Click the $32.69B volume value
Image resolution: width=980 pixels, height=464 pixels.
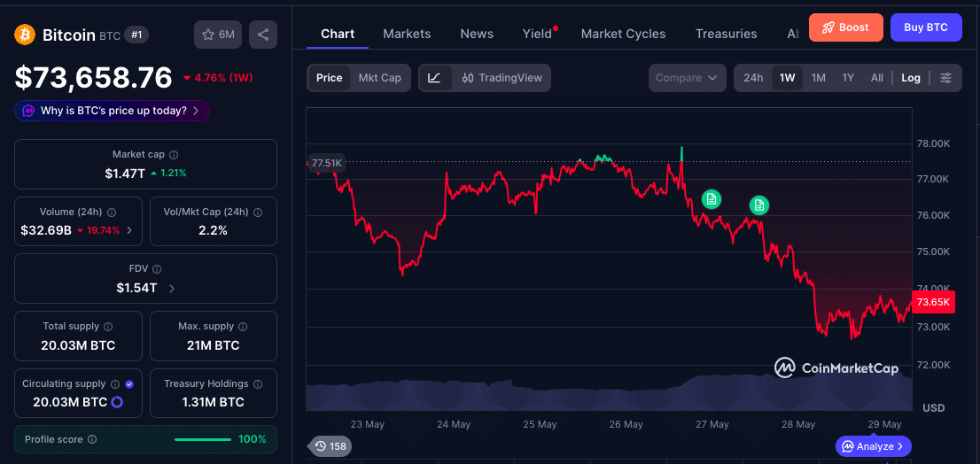click(46, 230)
